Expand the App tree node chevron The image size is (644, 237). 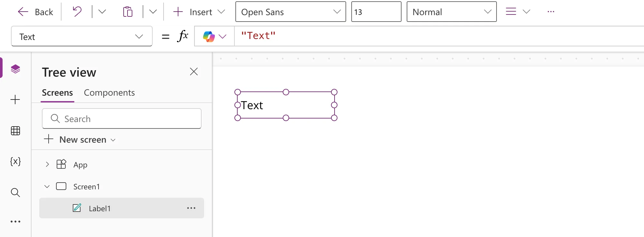pos(47,164)
